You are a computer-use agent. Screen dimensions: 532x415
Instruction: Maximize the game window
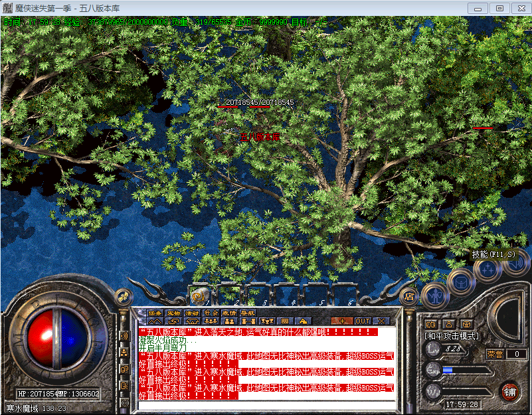499,9
